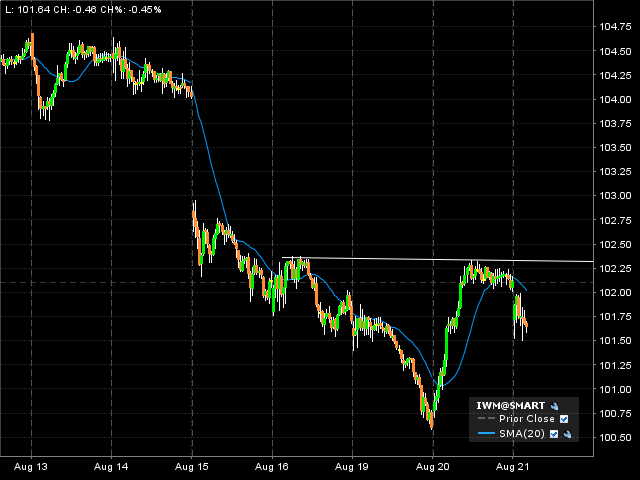Click the SMA(20) legend label

tap(522, 433)
